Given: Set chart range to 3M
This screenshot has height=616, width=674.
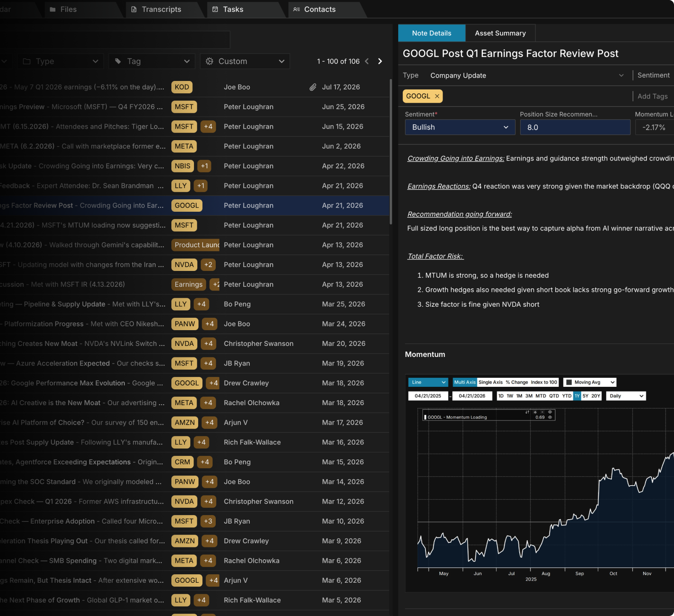Looking at the screenshot, I should [529, 396].
